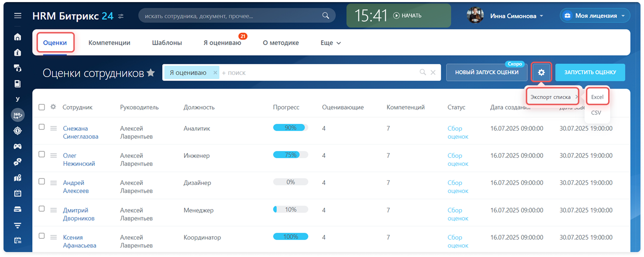Open the 360 assessment sidebar icon
This screenshot has height=257, width=644.
pos(18,115)
